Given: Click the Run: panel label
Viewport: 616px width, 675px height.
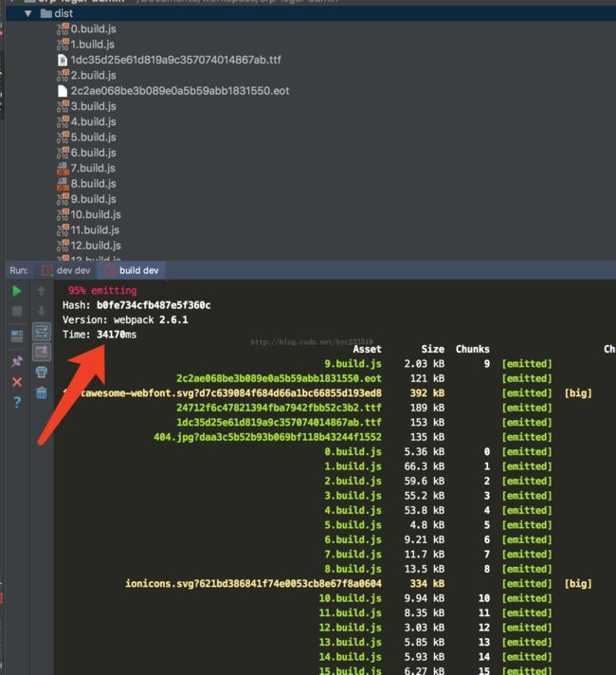Looking at the screenshot, I should pyautogui.click(x=19, y=270).
